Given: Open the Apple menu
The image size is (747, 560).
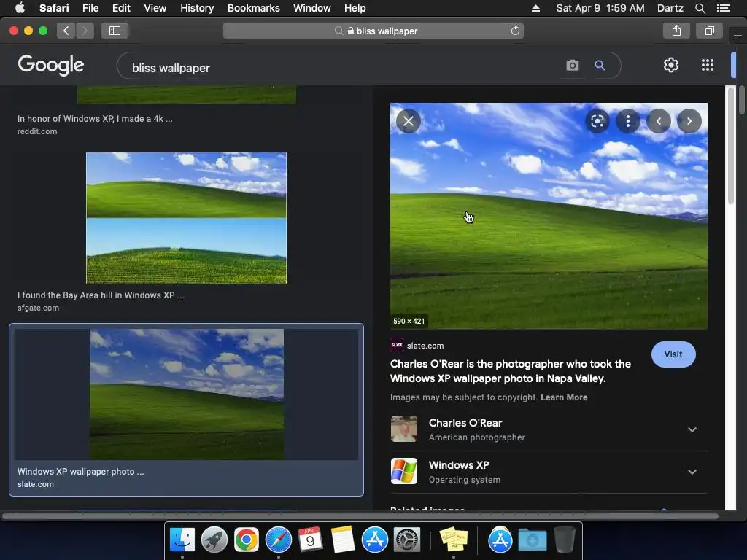Looking at the screenshot, I should [20, 8].
